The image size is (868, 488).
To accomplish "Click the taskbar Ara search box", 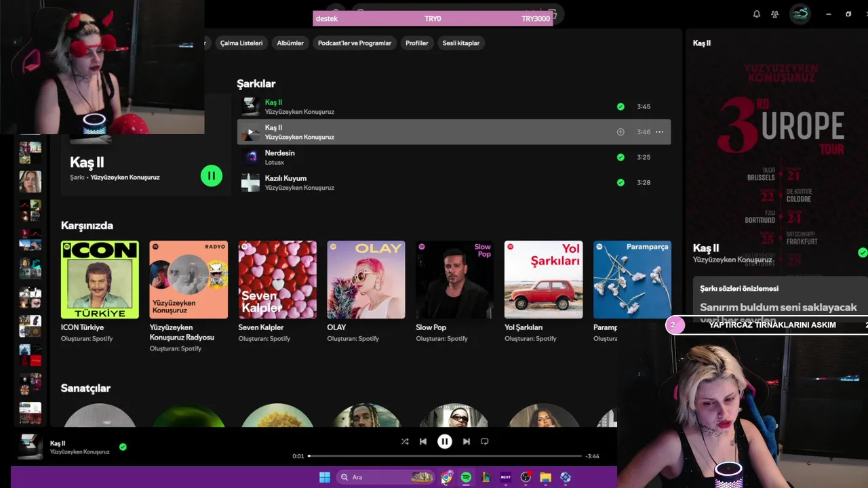I will click(x=385, y=477).
